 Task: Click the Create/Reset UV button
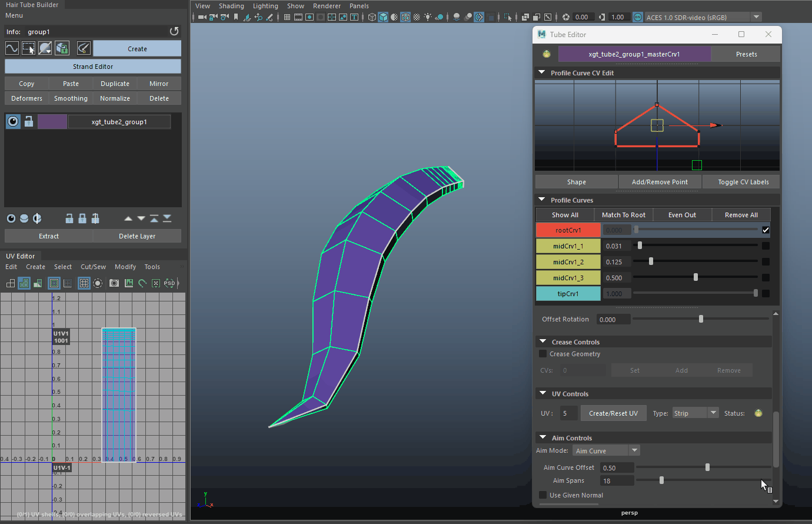coord(613,413)
